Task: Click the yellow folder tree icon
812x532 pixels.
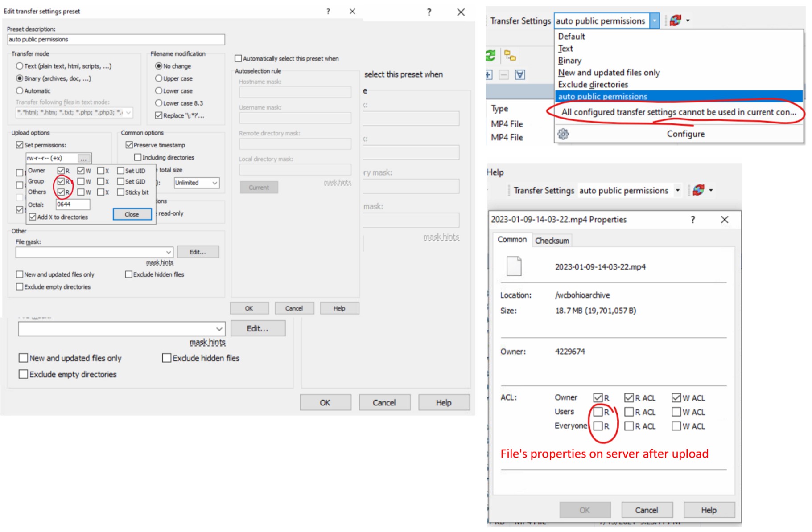Action: [x=510, y=56]
